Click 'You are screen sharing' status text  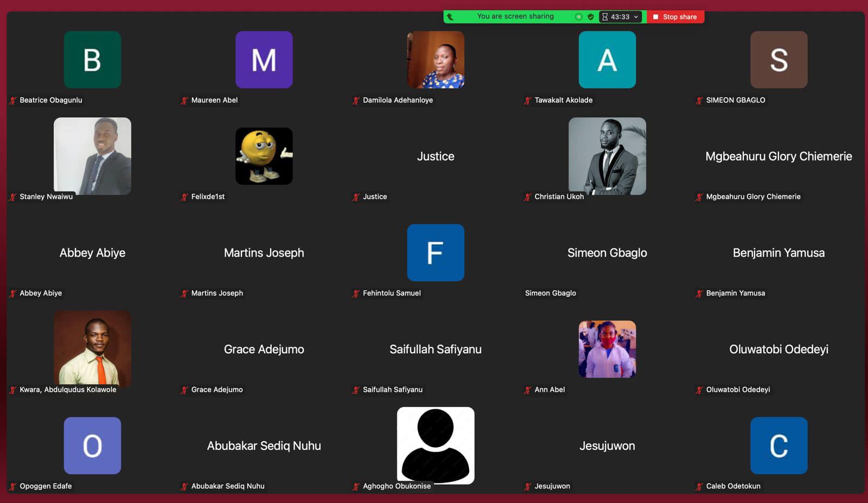(515, 16)
